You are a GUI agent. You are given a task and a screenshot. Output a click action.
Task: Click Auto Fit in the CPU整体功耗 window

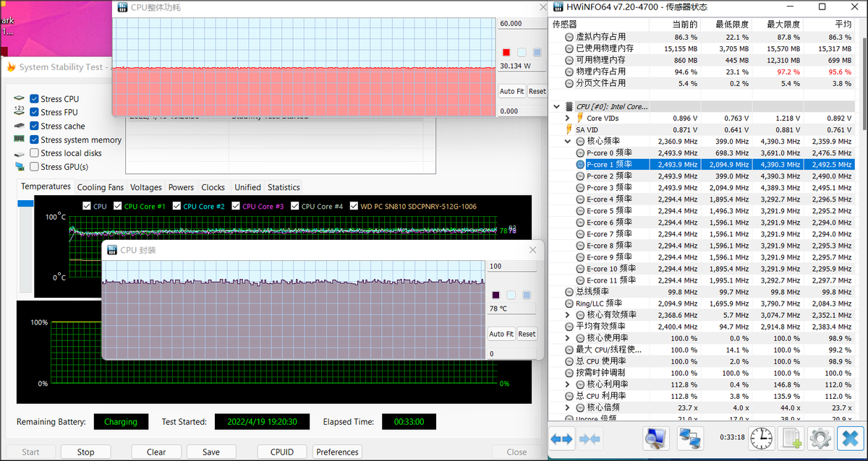pyautogui.click(x=511, y=91)
